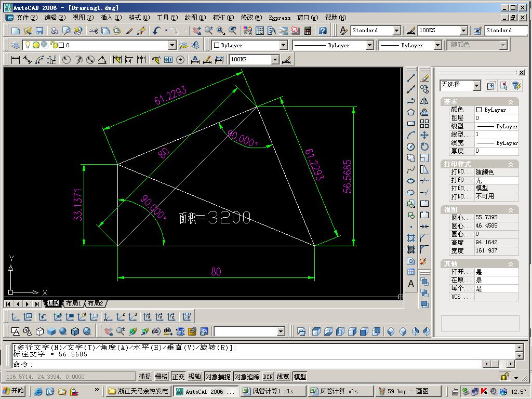The height and width of the screenshot is (399, 532).
Task: Select the 80 bottom dimension text in drawing
Action: tap(216, 271)
